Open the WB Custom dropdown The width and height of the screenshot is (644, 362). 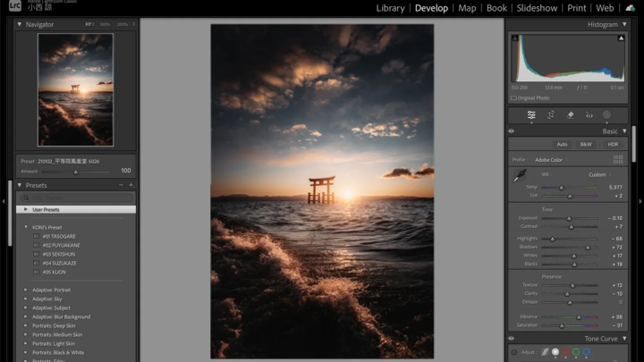[600, 175]
